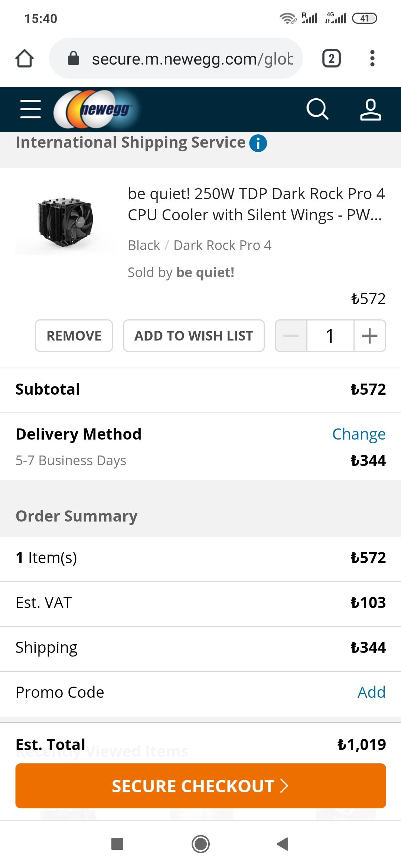Screen dimensions: 401x868
Task: Go to browser home page
Action: 25,59
